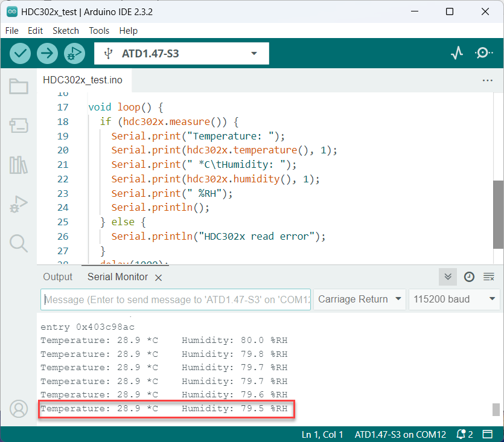Toggle timestamp clock in Serial Monitor
Viewport: 504px width, 442px height.
click(469, 277)
